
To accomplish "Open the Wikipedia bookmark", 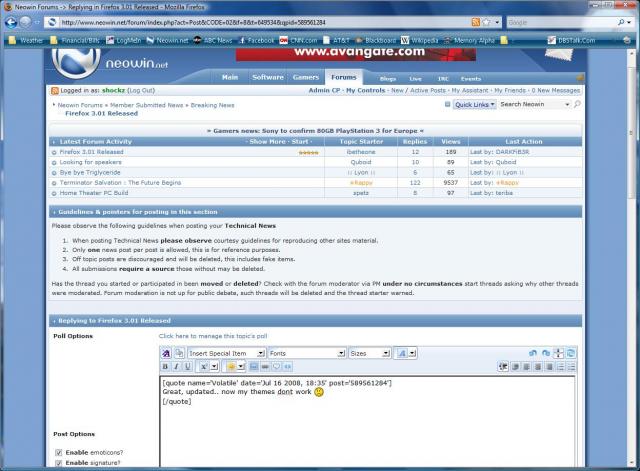I will pyautogui.click(x=420, y=40).
